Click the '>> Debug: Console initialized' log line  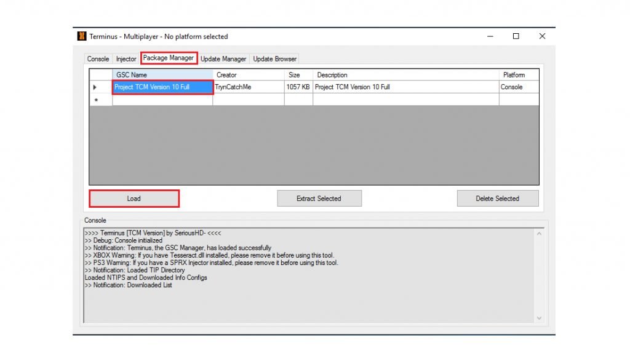[x=124, y=240]
